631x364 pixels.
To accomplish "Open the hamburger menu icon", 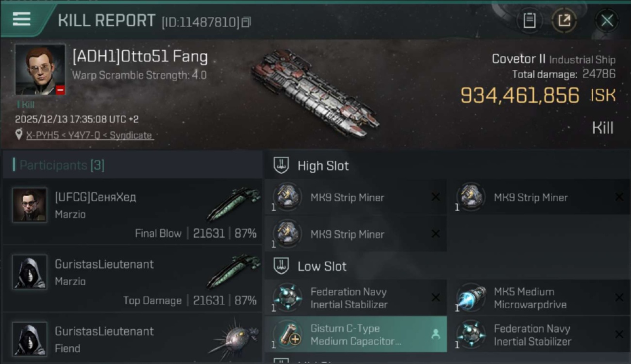I will coord(21,19).
